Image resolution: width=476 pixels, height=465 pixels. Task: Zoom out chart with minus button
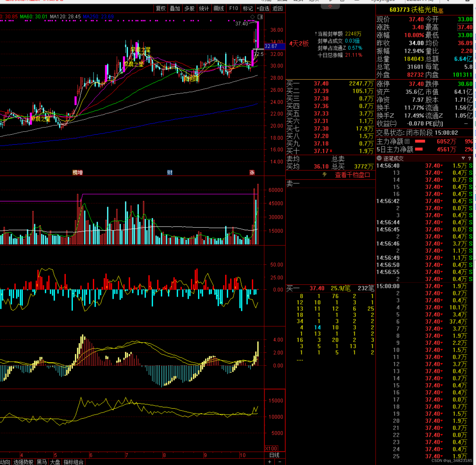coord(280,462)
